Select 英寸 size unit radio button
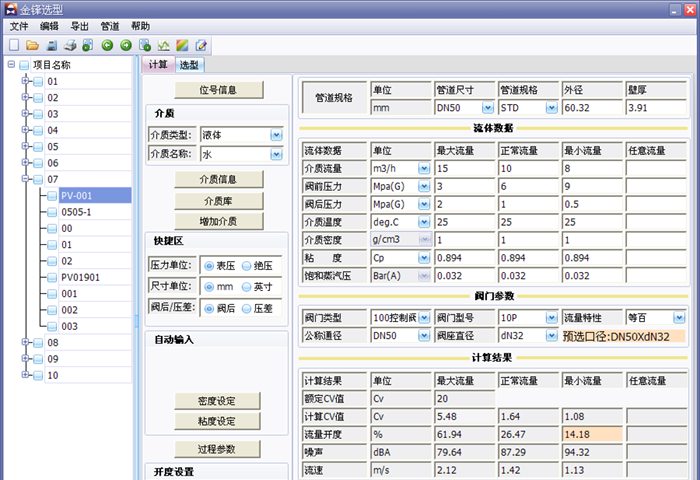 [x=246, y=287]
